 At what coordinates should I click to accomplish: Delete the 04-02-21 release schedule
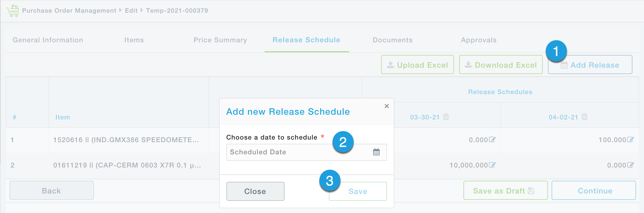(x=584, y=117)
